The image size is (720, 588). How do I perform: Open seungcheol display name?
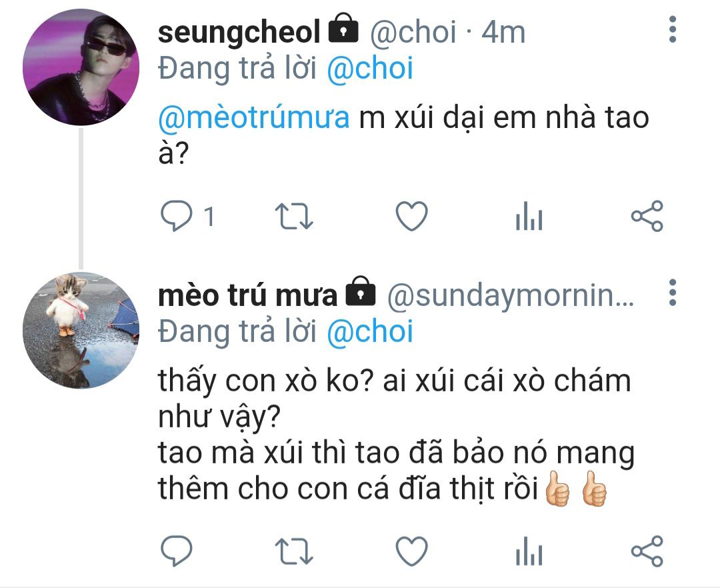[x=239, y=32]
